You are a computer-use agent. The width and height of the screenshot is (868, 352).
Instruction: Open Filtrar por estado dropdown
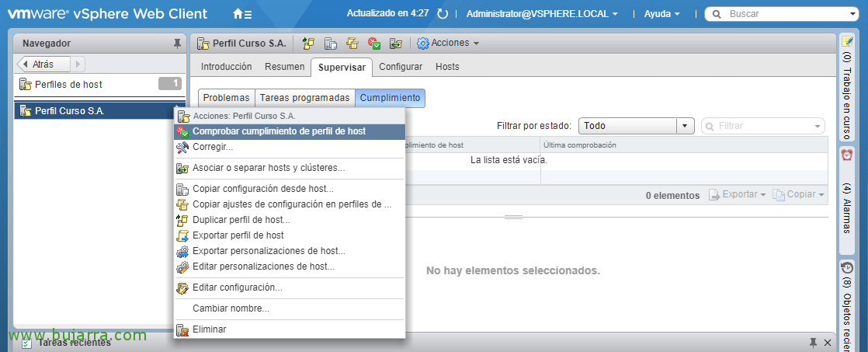click(x=636, y=126)
